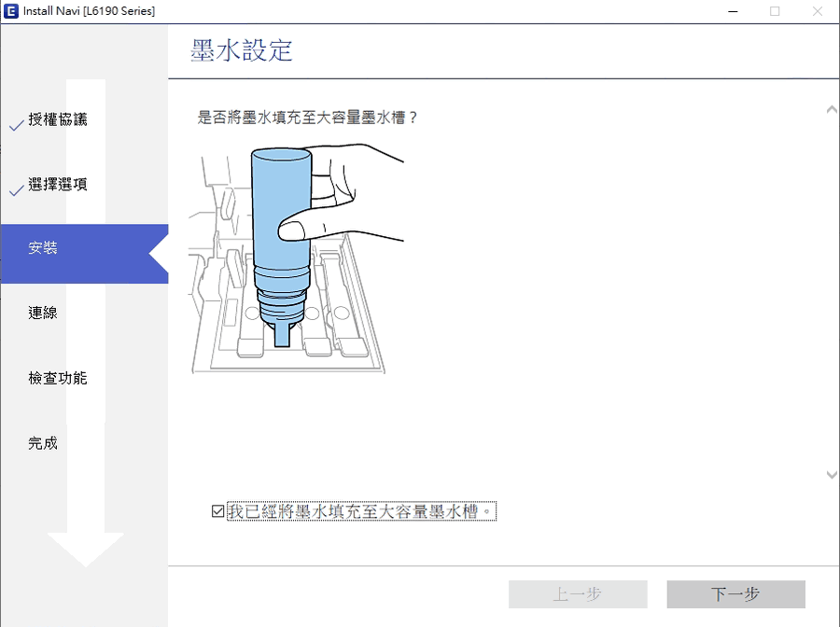
Task: Tick the 我已經將墨水填充至大容量墨水槽 checkbox
Action: pyautogui.click(x=217, y=511)
